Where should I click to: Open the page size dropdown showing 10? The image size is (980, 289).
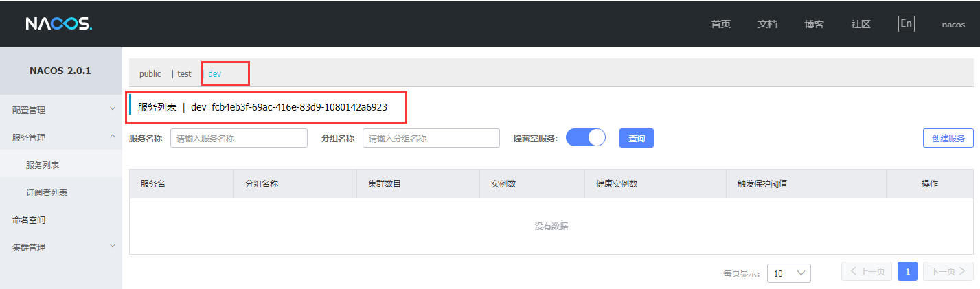coord(789,273)
